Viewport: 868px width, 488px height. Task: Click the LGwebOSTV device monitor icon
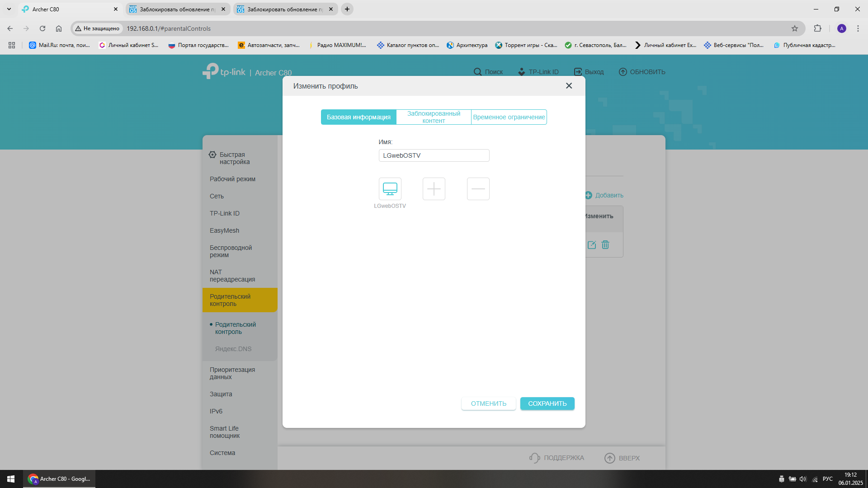point(390,188)
